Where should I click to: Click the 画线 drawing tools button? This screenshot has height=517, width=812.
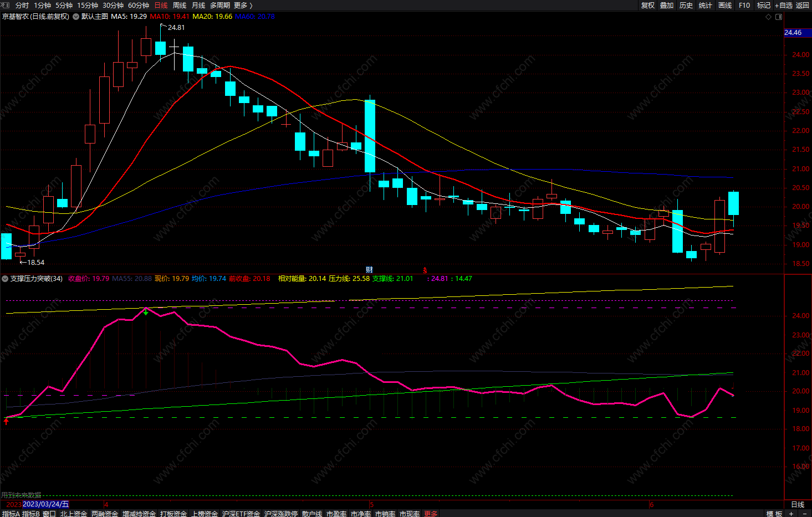pyautogui.click(x=724, y=5)
